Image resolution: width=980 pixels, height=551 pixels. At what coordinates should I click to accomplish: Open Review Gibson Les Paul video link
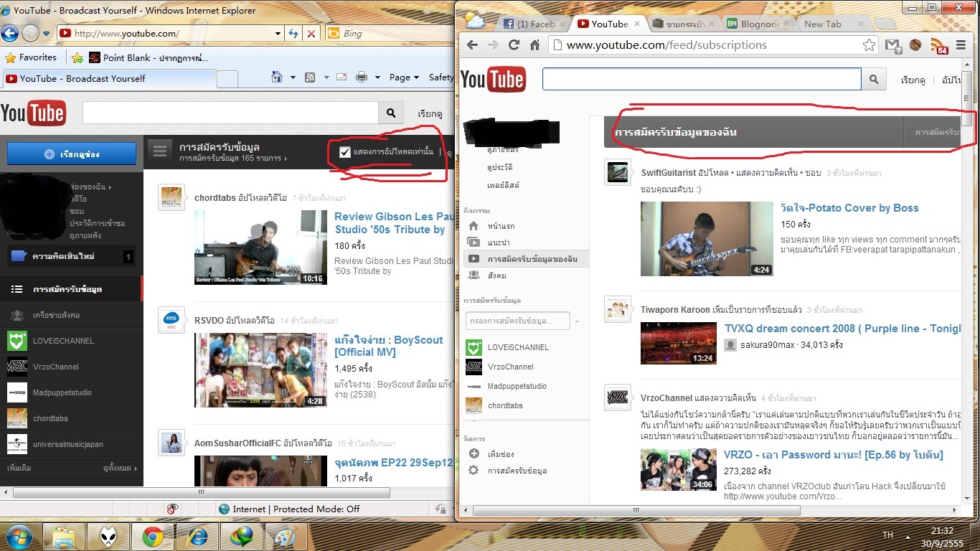coord(394,223)
